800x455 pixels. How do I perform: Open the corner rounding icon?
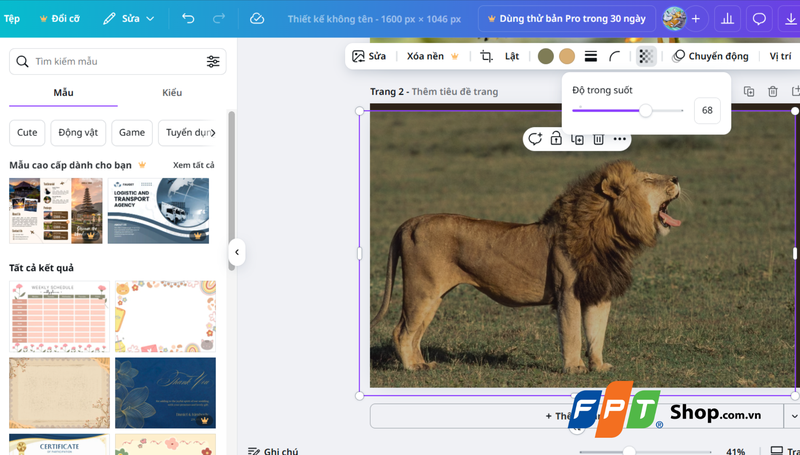(615, 56)
